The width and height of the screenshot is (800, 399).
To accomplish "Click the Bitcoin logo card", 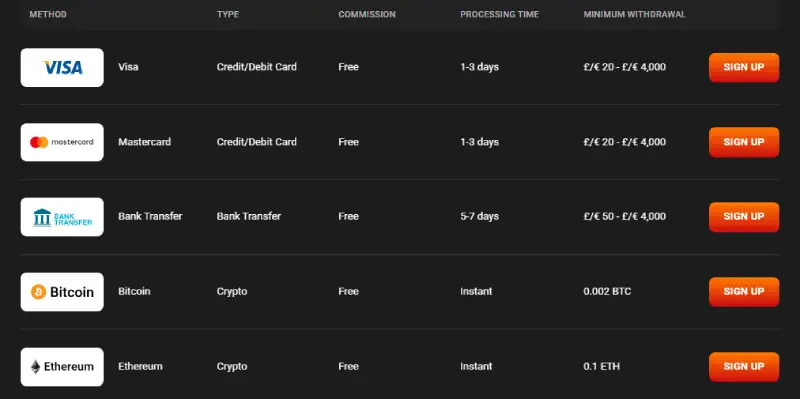I will pyautogui.click(x=62, y=292).
